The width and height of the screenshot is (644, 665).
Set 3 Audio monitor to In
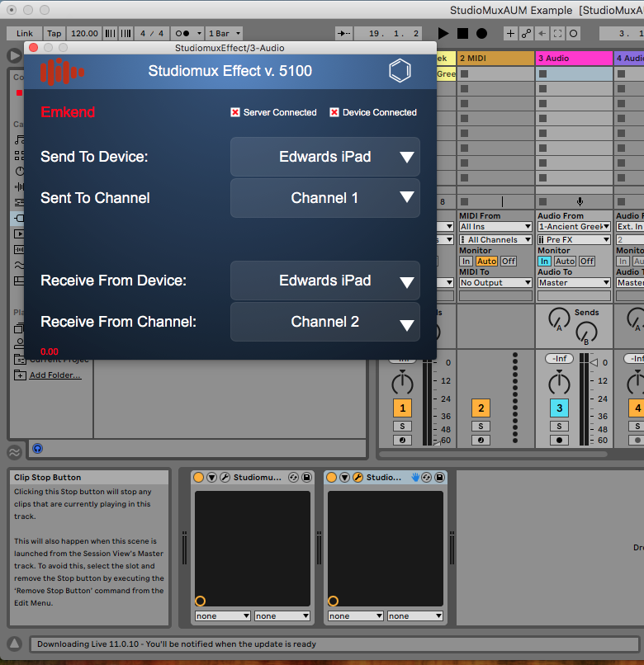tap(544, 262)
